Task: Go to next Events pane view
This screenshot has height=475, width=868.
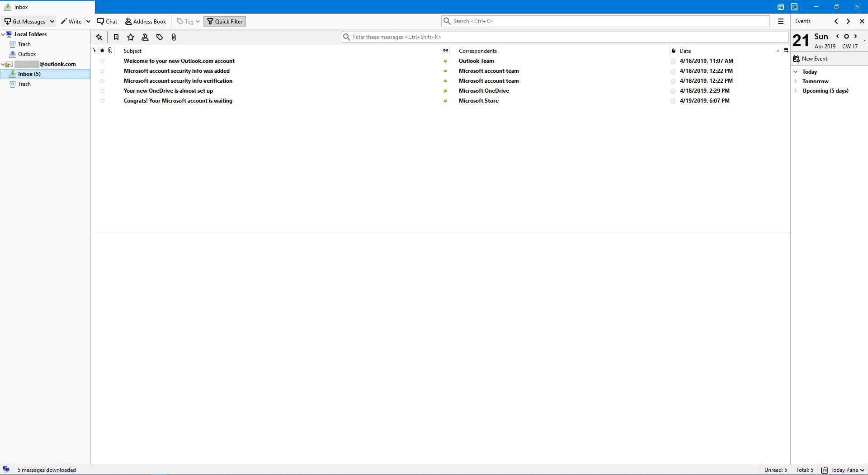Action: (x=848, y=21)
